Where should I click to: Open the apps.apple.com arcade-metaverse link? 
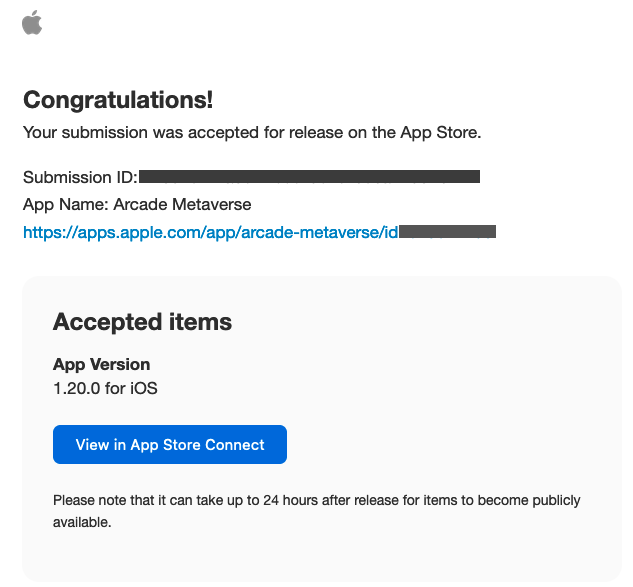pyautogui.click(x=259, y=232)
